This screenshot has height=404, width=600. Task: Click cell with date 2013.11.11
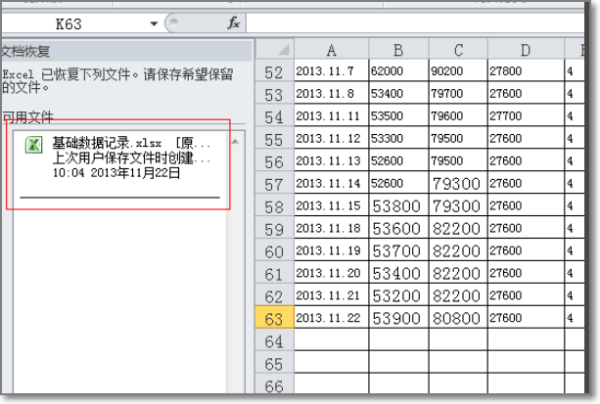331,116
